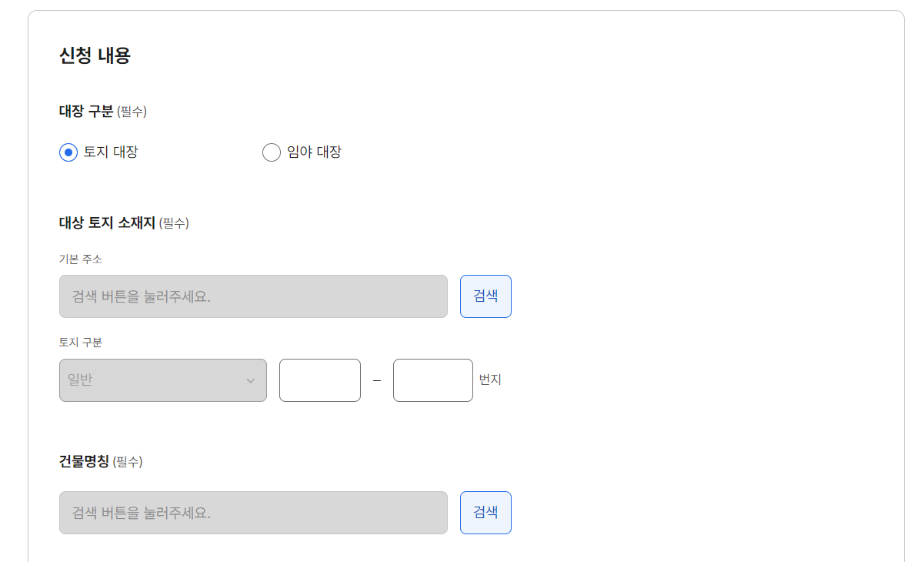The height and width of the screenshot is (562, 924).
Task: Click the 기본 주소 input field
Action: point(253,296)
